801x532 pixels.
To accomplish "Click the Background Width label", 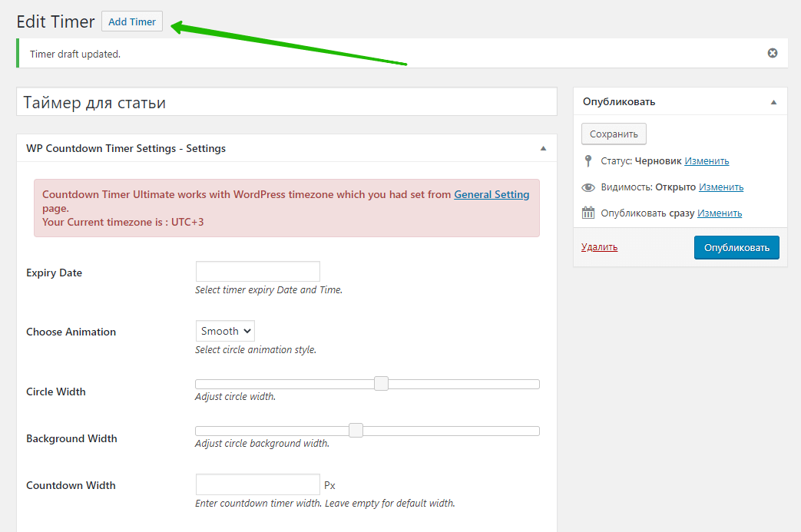I will [71, 438].
